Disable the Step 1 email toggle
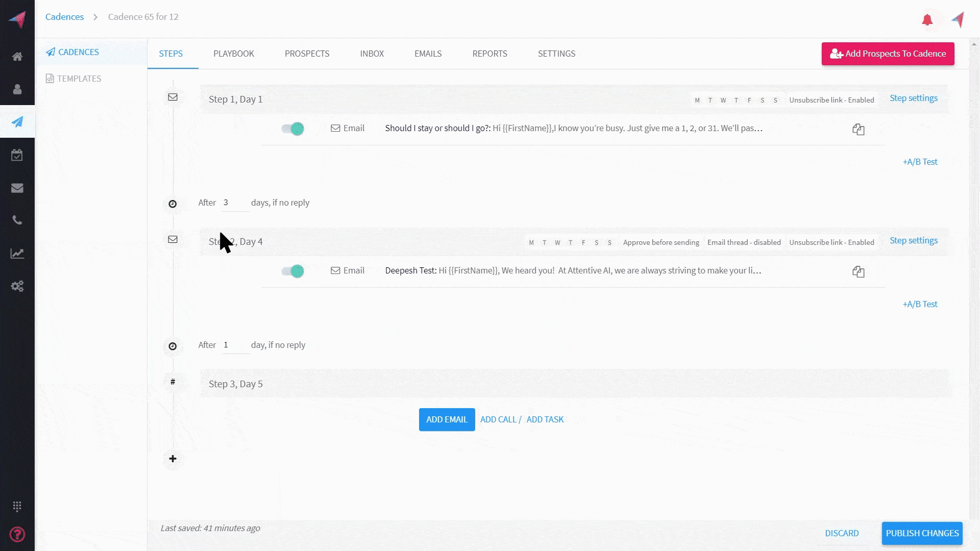This screenshot has width=980, height=551. pos(293,129)
